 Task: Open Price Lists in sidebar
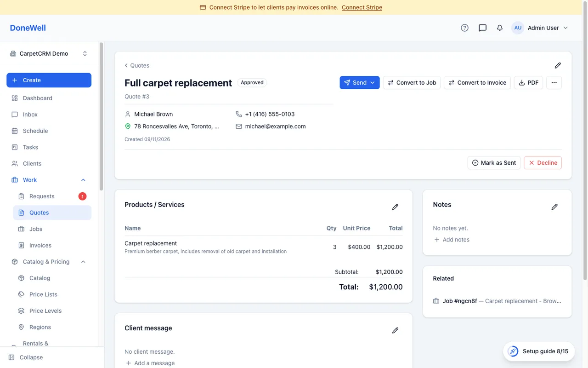tap(52, 294)
